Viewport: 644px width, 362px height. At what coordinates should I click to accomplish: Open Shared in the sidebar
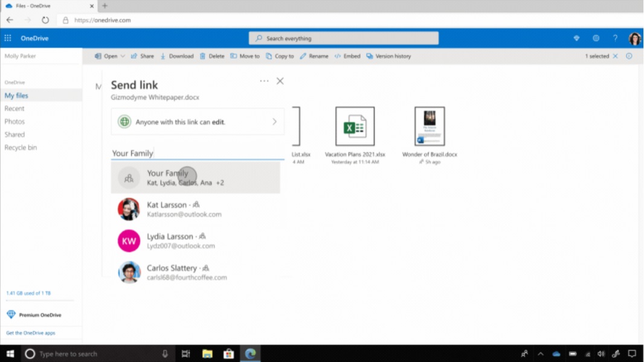[14, 135]
